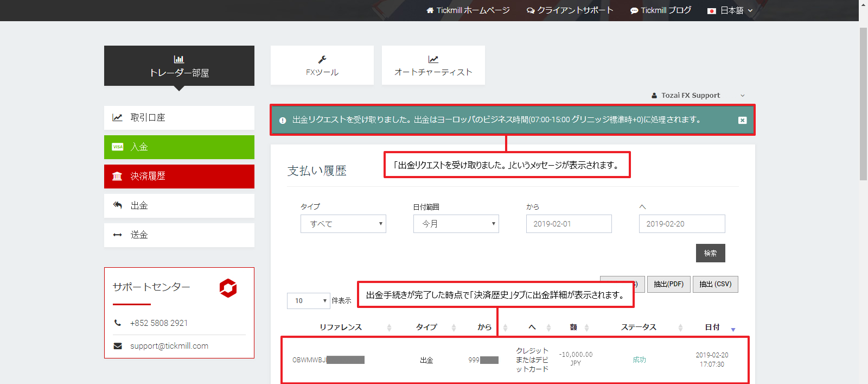868x384 pixels.
Task: Click the Japan flag icon
Action: 712,11
